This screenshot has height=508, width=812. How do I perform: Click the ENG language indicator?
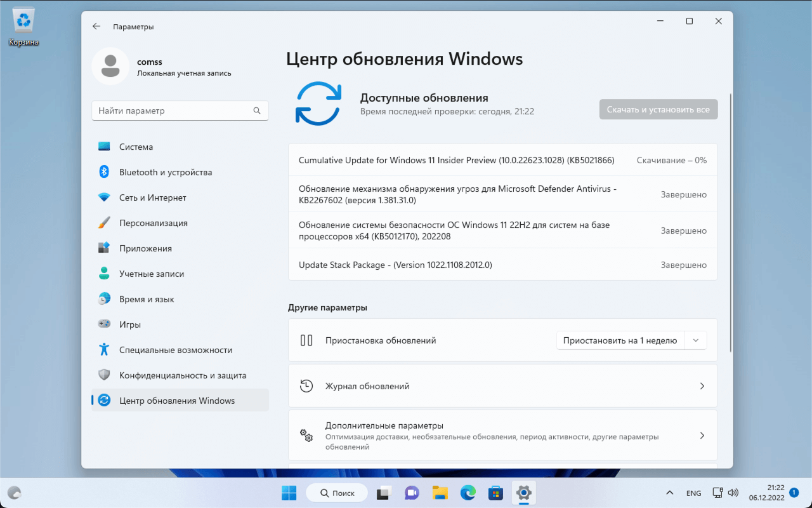(x=693, y=493)
